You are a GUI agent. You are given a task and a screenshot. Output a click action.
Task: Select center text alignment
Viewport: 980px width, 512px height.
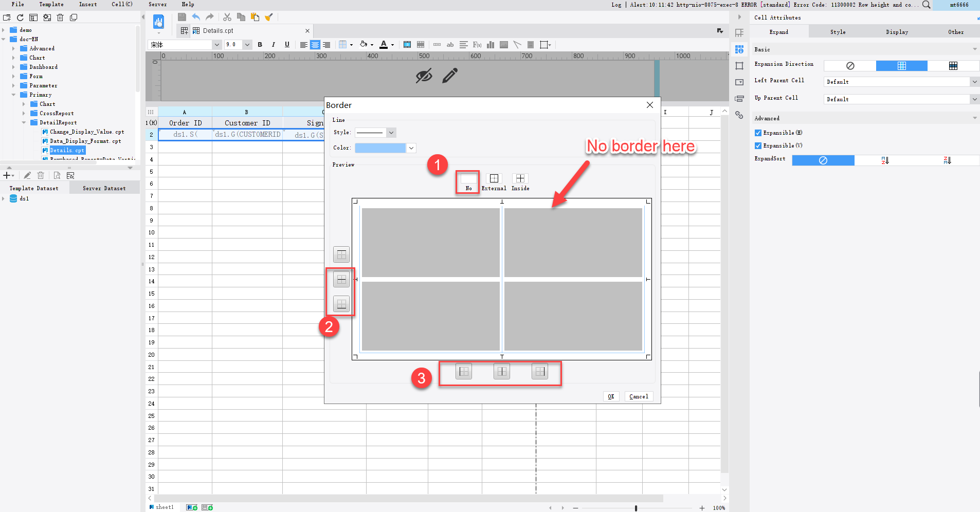pos(315,45)
